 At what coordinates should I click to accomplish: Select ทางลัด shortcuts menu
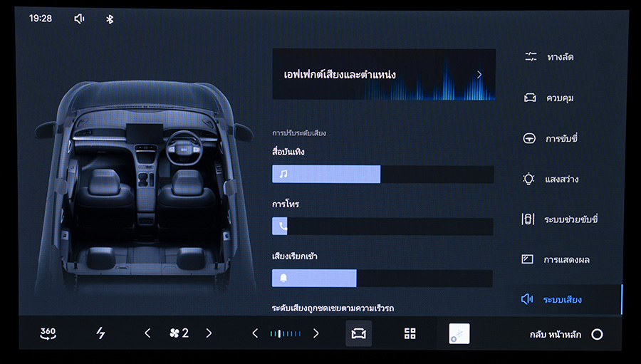point(559,57)
